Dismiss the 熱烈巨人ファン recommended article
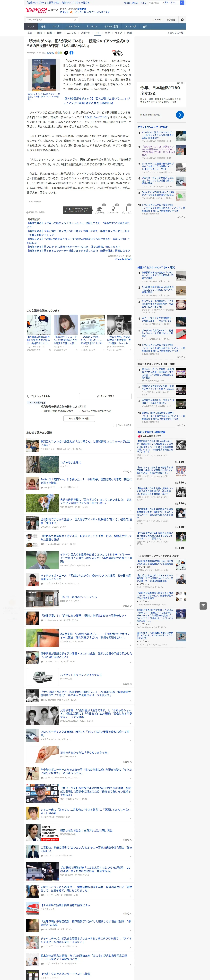 tap(130, 450)
